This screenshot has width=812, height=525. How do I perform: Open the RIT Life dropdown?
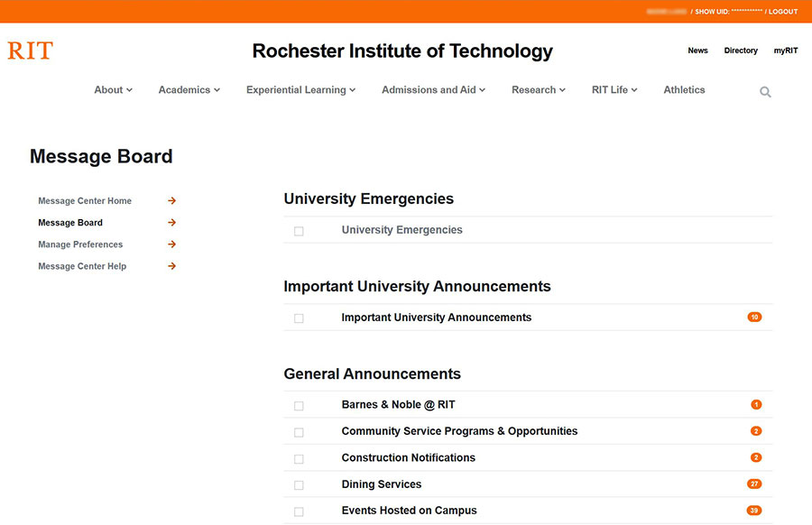[614, 89]
